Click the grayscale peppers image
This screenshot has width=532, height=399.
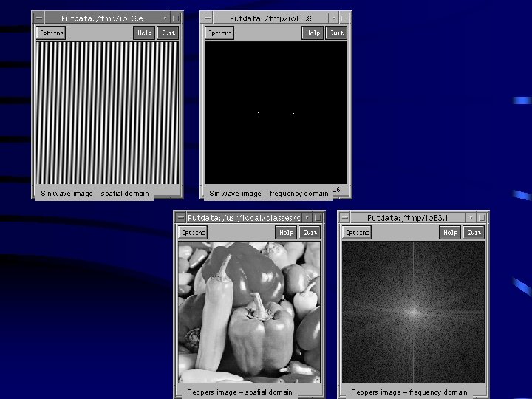click(250, 313)
